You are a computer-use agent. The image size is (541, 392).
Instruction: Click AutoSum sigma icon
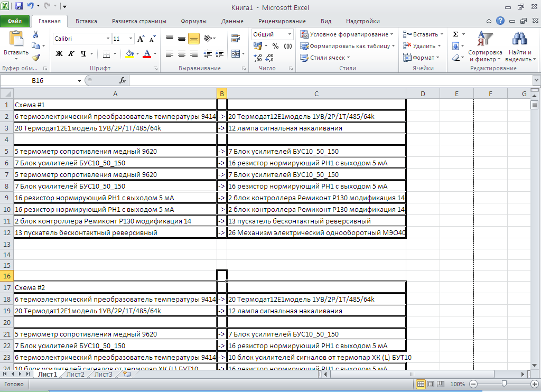pyautogui.click(x=455, y=34)
